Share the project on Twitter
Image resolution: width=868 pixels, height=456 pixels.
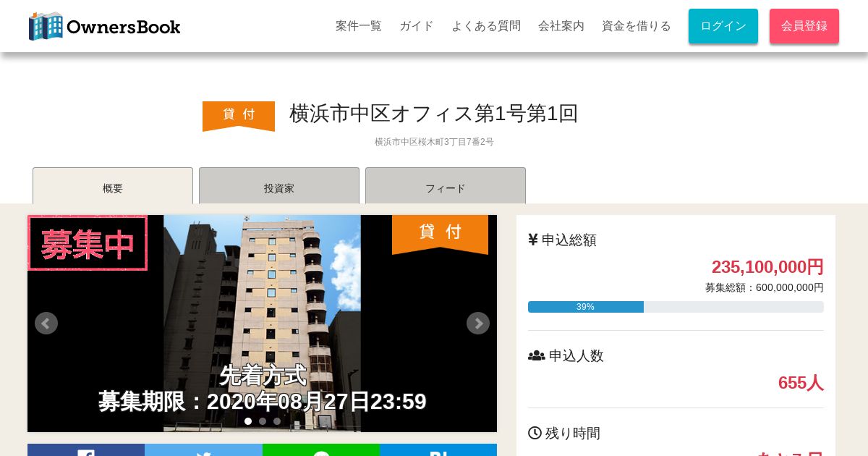203,450
